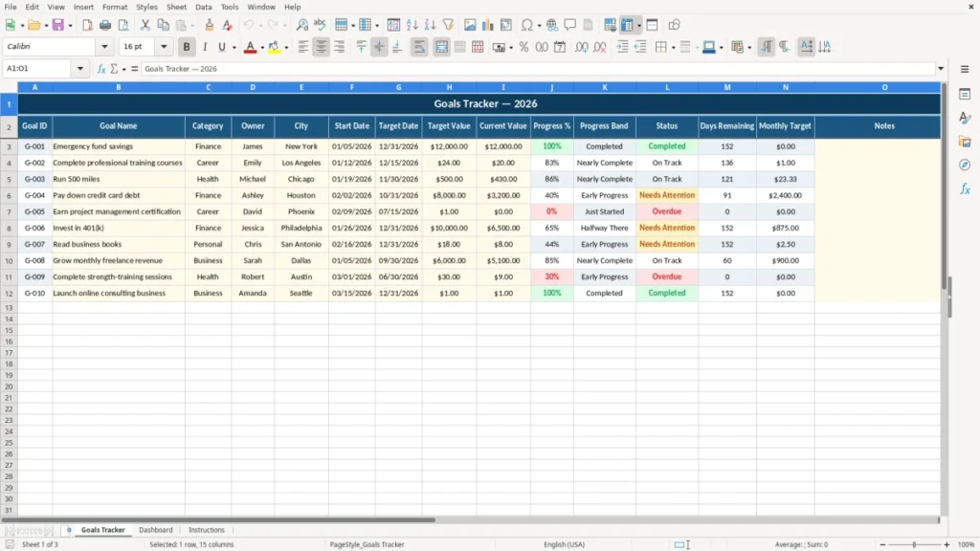Toggle Underline formatting
The height and width of the screenshot is (551, 980).
pyautogui.click(x=221, y=47)
